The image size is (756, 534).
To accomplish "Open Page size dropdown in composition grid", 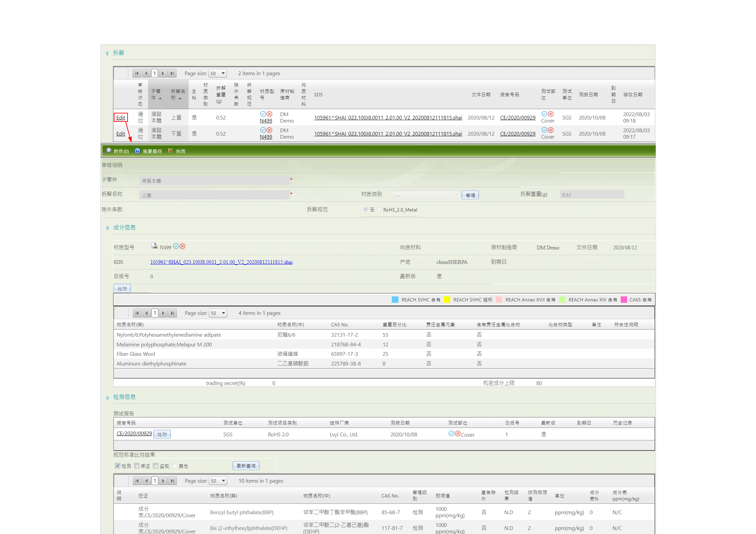I will point(218,313).
